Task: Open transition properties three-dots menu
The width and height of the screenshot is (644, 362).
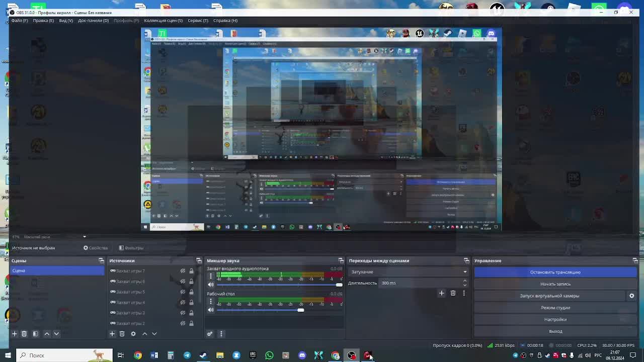Action: (464, 293)
